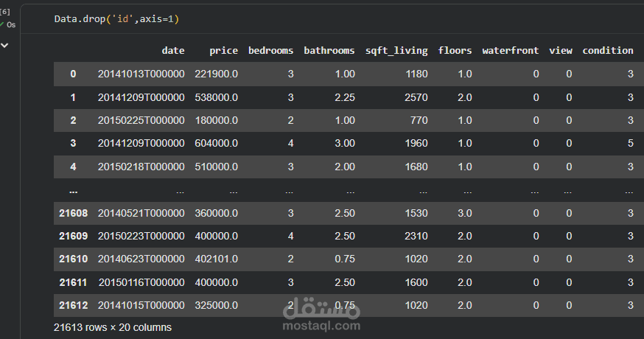
Task: Click sqft_living value 770
Action: pyautogui.click(x=419, y=120)
